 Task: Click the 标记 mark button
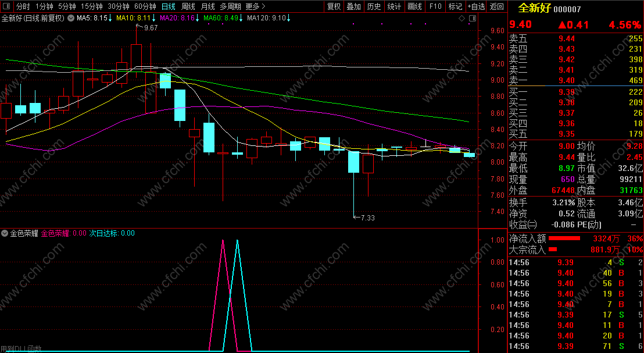(455, 6)
